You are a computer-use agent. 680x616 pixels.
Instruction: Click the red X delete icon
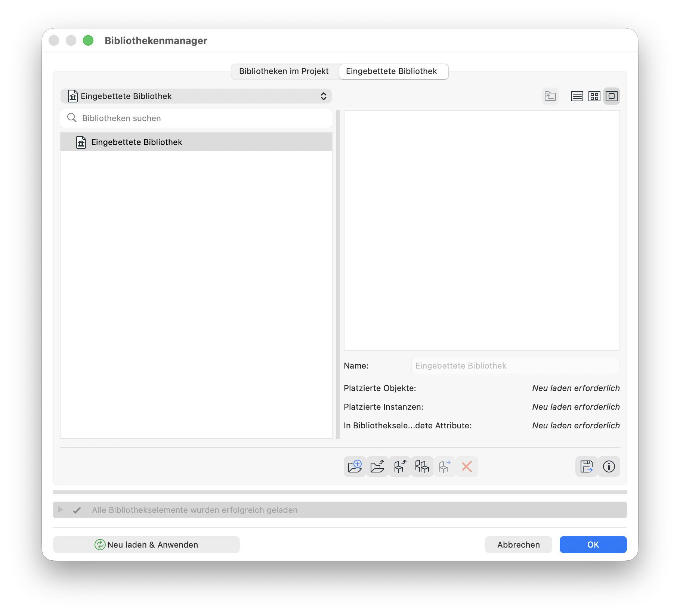467,466
